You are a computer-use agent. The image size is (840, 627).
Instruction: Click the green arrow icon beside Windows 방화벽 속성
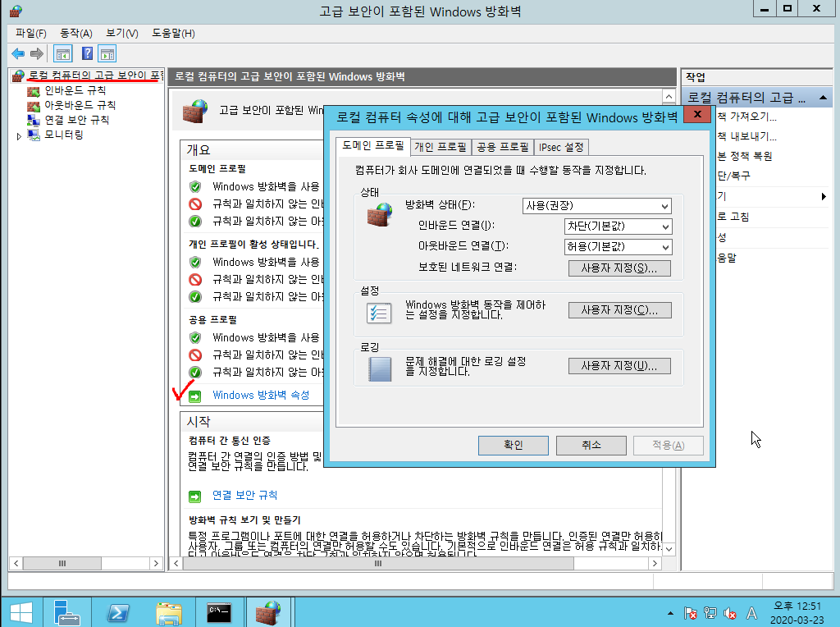click(x=195, y=396)
